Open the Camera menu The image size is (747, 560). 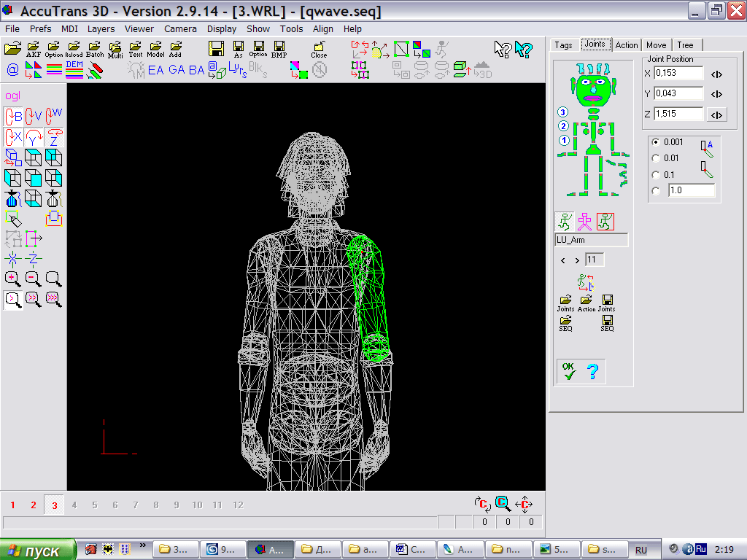click(x=180, y=28)
